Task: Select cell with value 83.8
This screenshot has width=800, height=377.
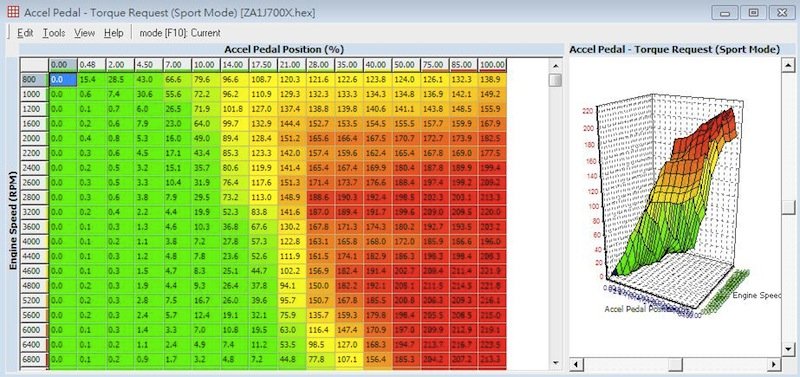Action: (263, 212)
